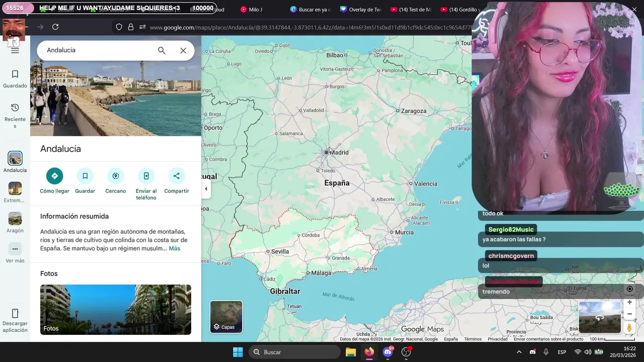Open Andalucía header photo
644x362 pixels.
coord(116,98)
